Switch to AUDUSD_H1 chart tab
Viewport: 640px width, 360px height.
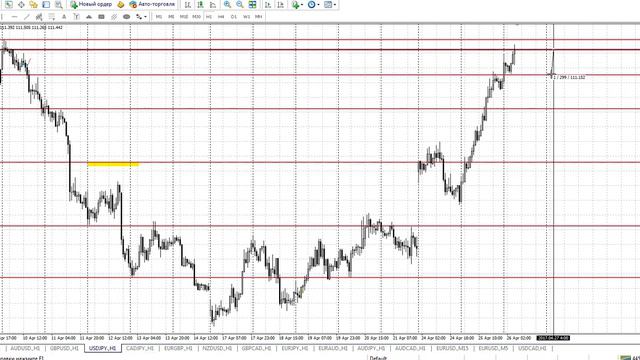pyautogui.click(x=25, y=349)
